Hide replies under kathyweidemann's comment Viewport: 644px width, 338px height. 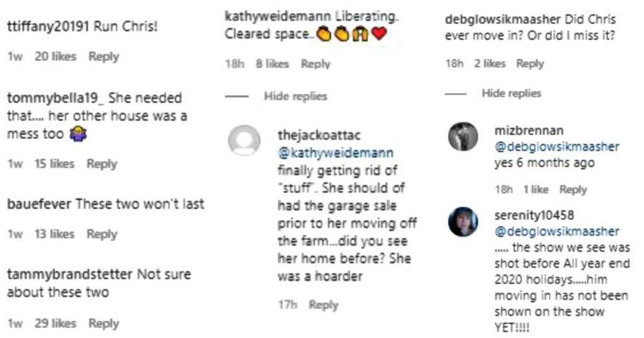[x=296, y=96]
